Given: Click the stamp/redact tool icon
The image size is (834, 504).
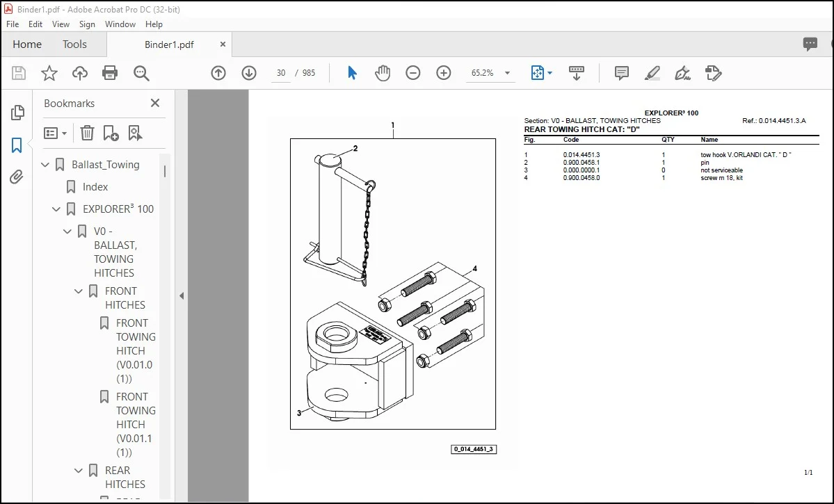Looking at the screenshot, I should point(713,73).
